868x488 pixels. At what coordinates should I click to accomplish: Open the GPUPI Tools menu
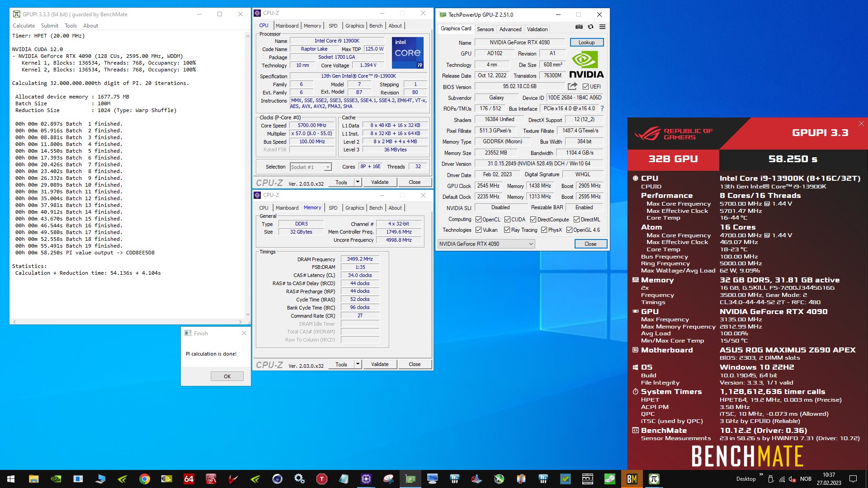pyautogui.click(x=71, y=26)
